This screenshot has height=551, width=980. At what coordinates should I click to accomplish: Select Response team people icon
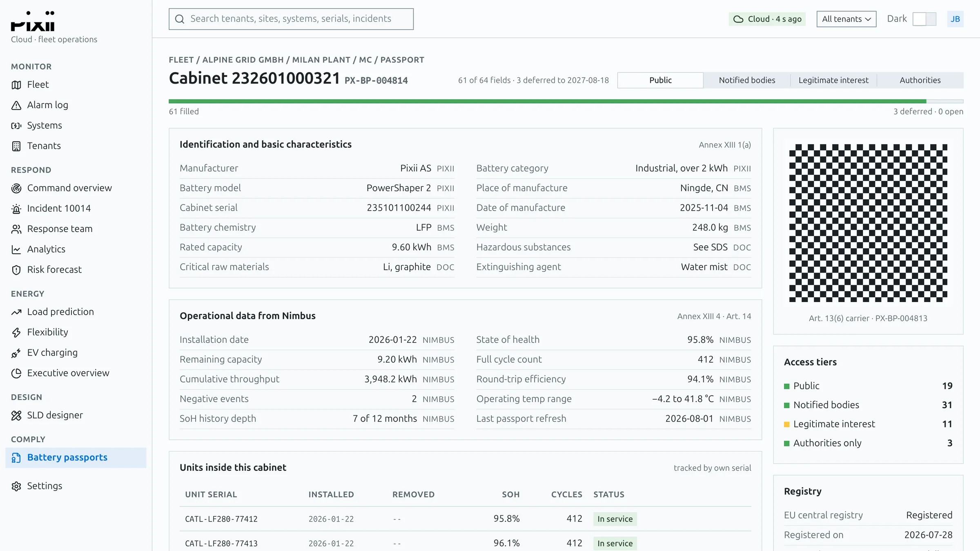[16, 229]
